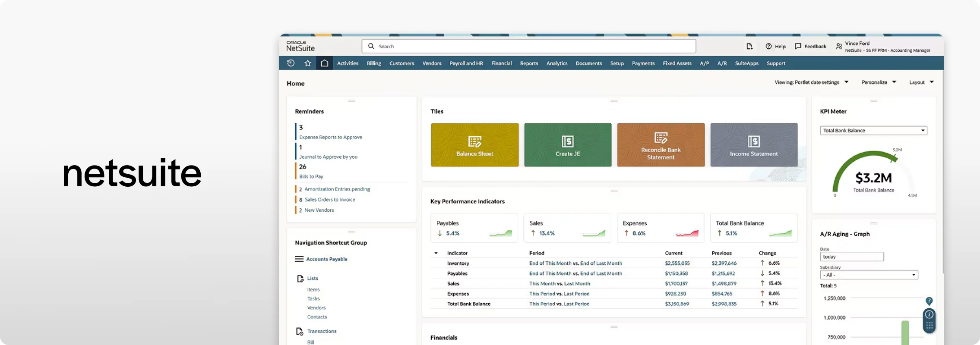Open the Layout dropdown
Screen dimensions: 980x345
pos(921,82)
